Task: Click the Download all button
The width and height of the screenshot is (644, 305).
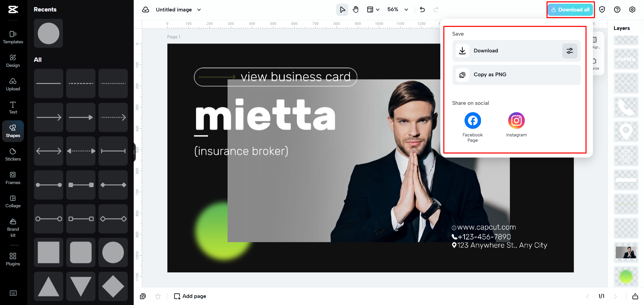Action: 570,9
